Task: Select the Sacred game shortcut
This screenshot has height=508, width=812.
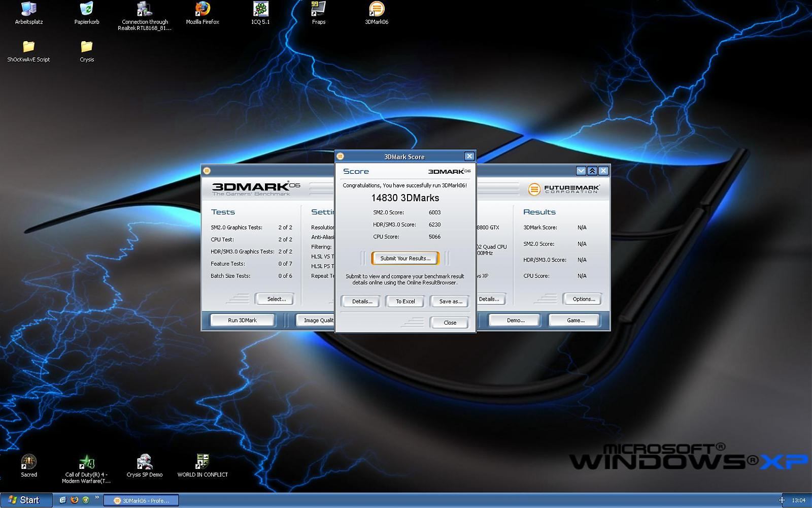Action: point(29,462)
